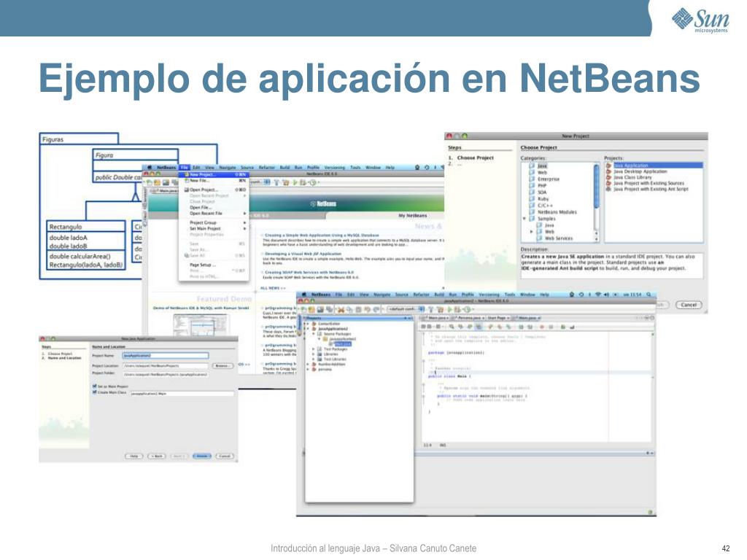The height and width of the screenshot is (560, 747).
Task: Expand Web node under Samples category
Action: tap(531, 231)
